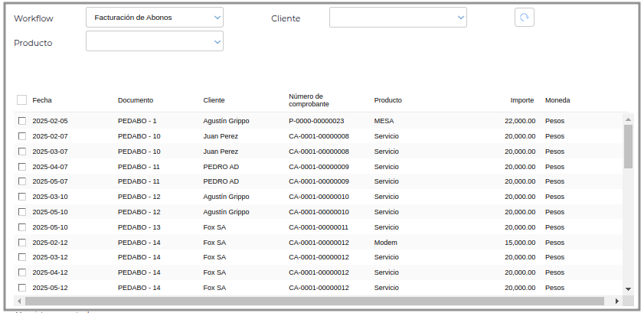Screen dimensions: 644x313
Task: Click the horizontal scrollbar left arrow
Action: point(19,301)
